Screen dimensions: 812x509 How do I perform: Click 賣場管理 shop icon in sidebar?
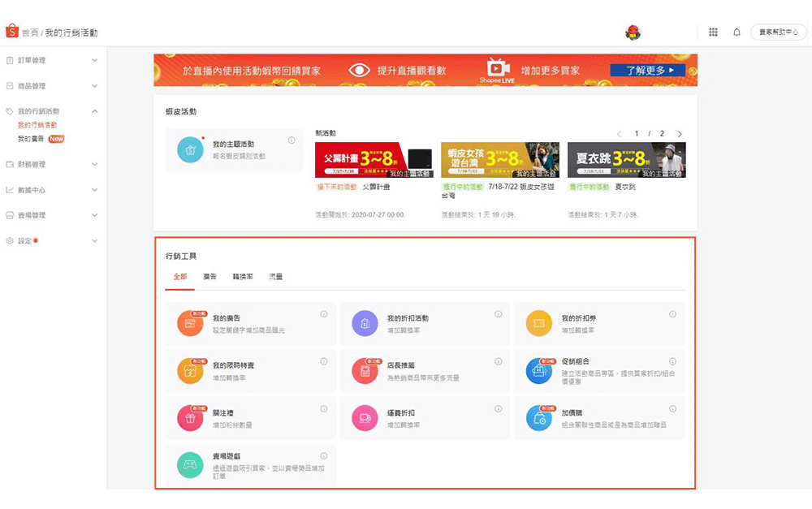pos(9,215)
